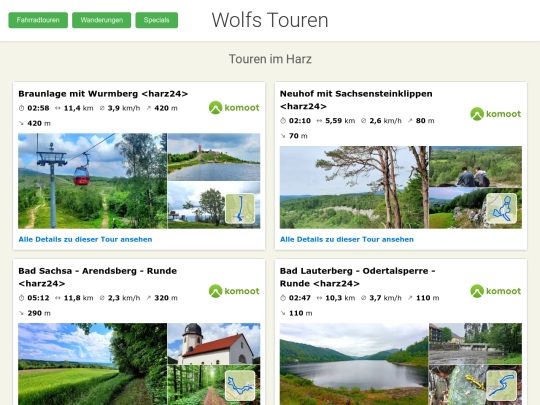View all details of the Neuhof tour

[347, 239]
